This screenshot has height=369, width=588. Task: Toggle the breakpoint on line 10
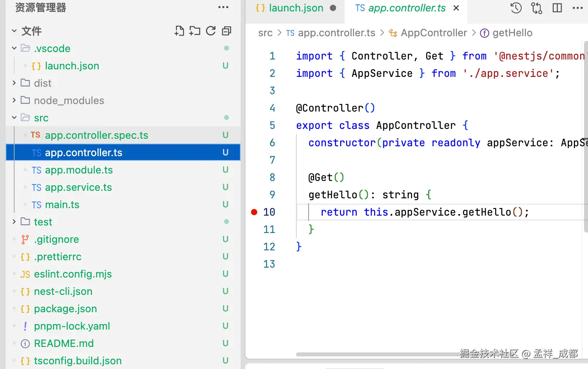(x=254, y=212)
